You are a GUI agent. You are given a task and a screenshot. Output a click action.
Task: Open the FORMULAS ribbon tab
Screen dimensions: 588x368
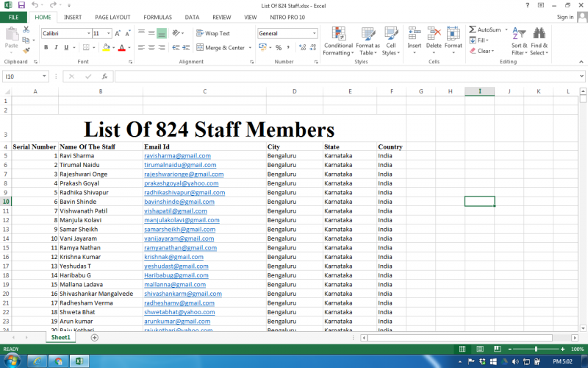click(157, 17)
